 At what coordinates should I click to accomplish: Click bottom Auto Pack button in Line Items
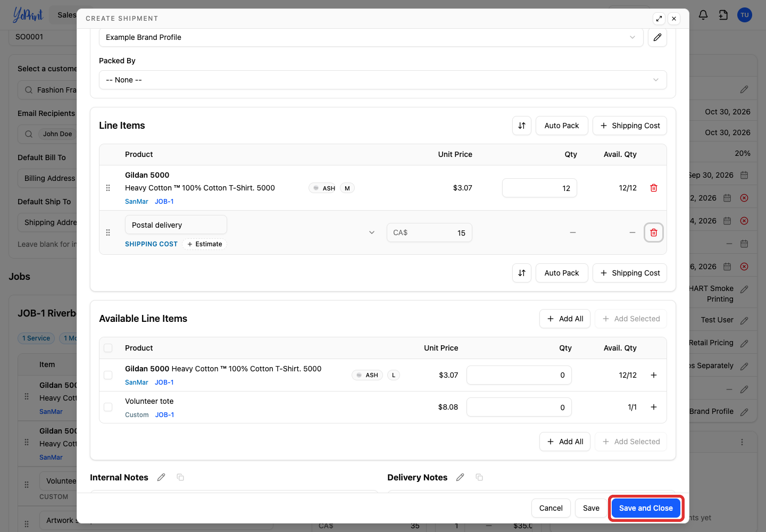[562, 273]
